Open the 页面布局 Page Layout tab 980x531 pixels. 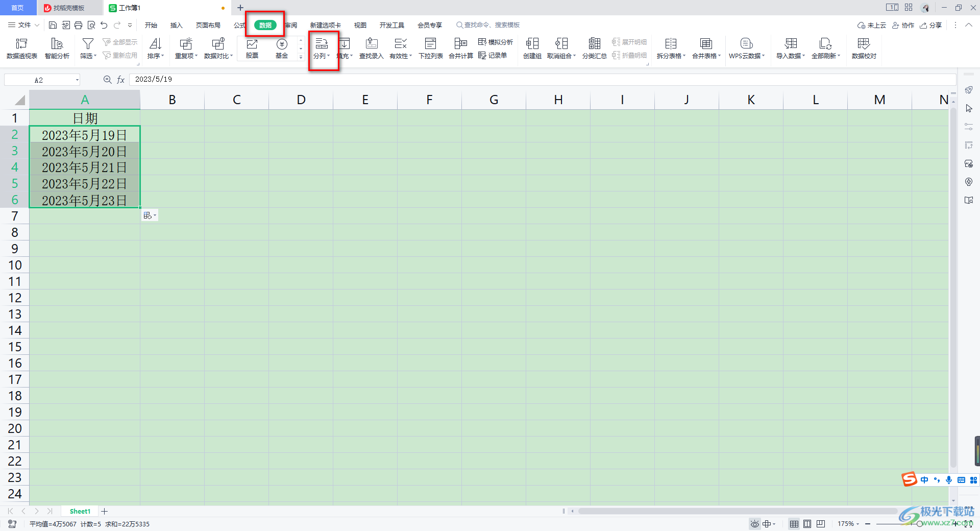click(208, 25)
